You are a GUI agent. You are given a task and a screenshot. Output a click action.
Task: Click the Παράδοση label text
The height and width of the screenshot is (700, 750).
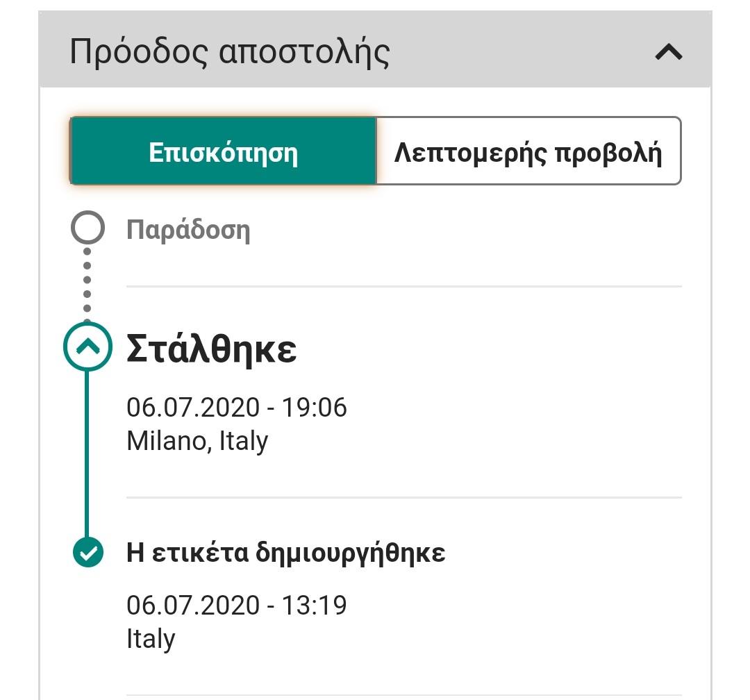coord(189,229)
